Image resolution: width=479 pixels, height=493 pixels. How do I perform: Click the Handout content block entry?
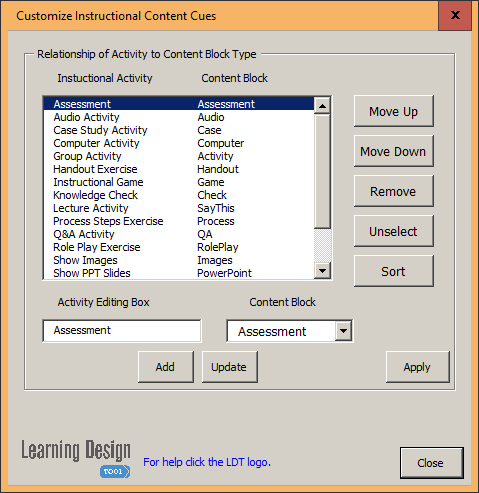tap(218, 169)
